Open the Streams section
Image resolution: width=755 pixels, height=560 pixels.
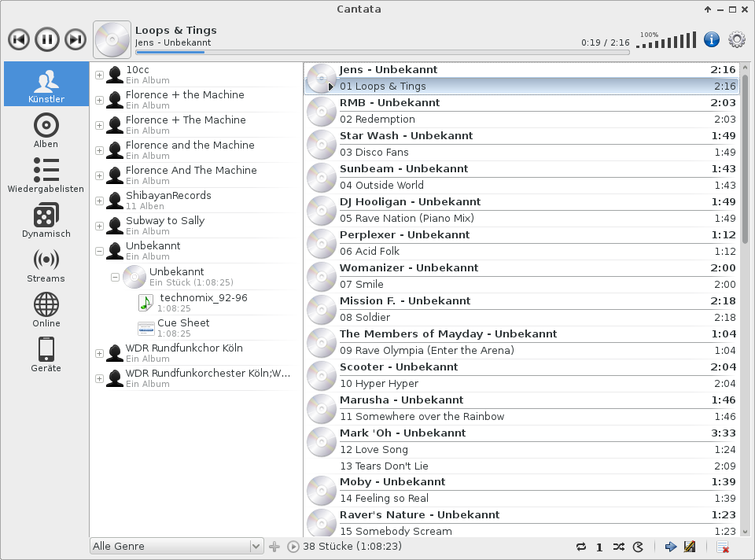pyautogui.click(x=46, y=264)
